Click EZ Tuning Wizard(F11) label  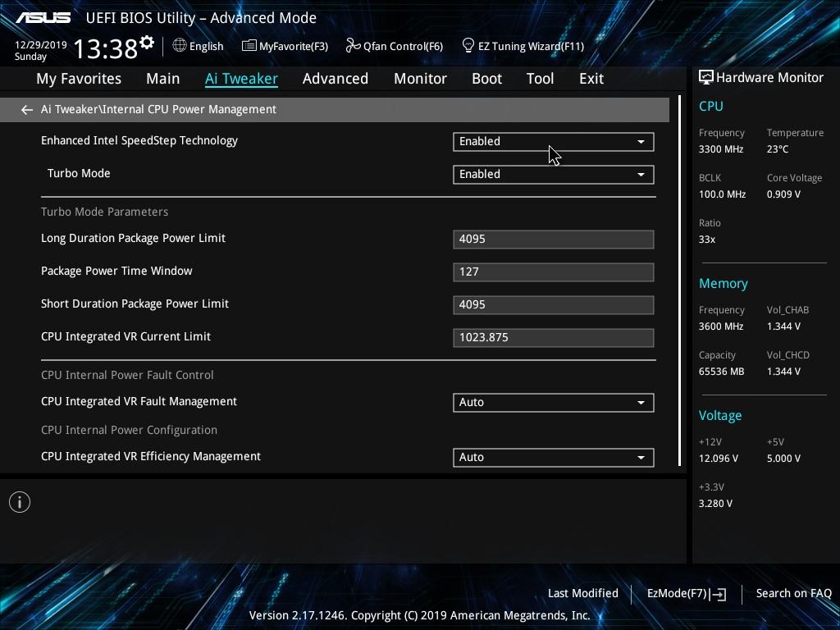[x=531, y=46]
